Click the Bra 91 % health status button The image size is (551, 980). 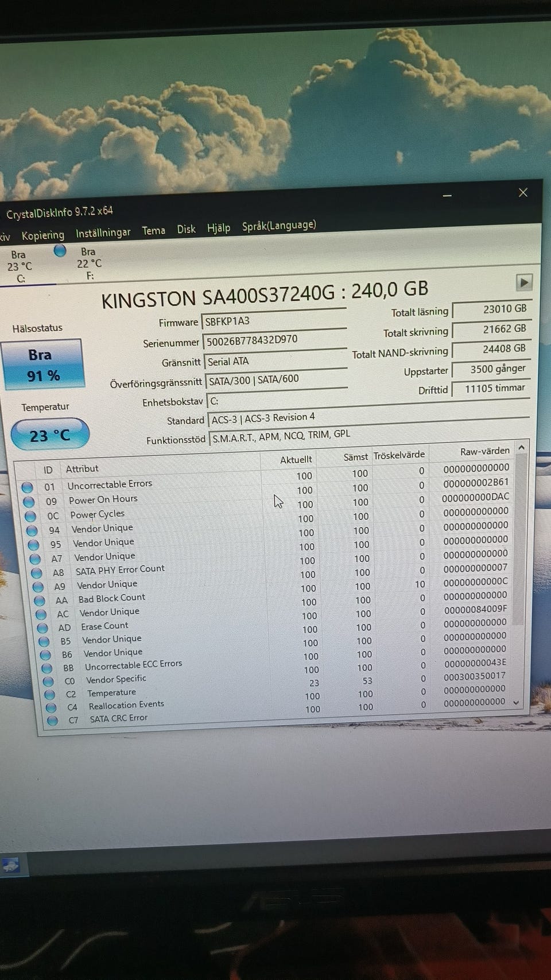44,365
